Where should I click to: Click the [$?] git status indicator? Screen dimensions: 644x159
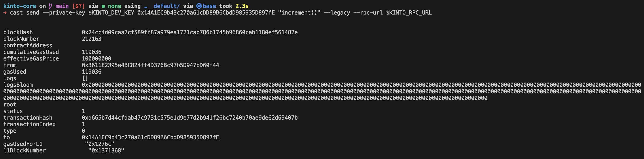coord(78,6)
